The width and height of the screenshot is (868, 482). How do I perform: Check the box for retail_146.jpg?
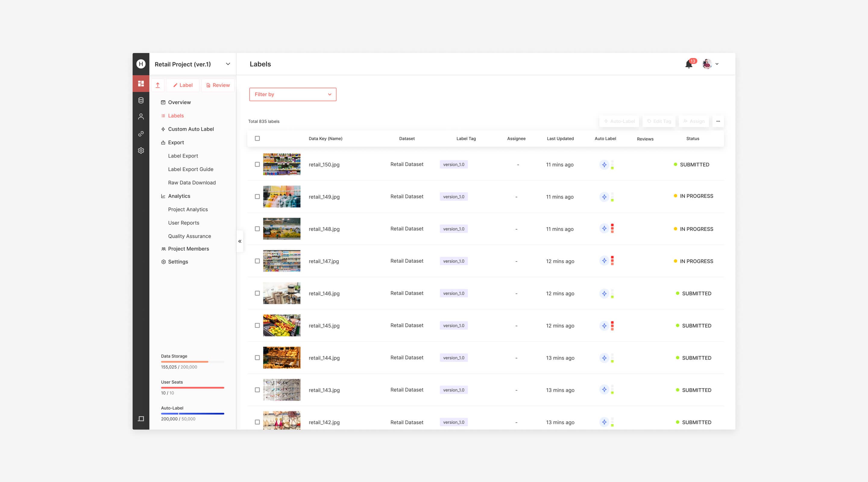[x=257, y=293]
